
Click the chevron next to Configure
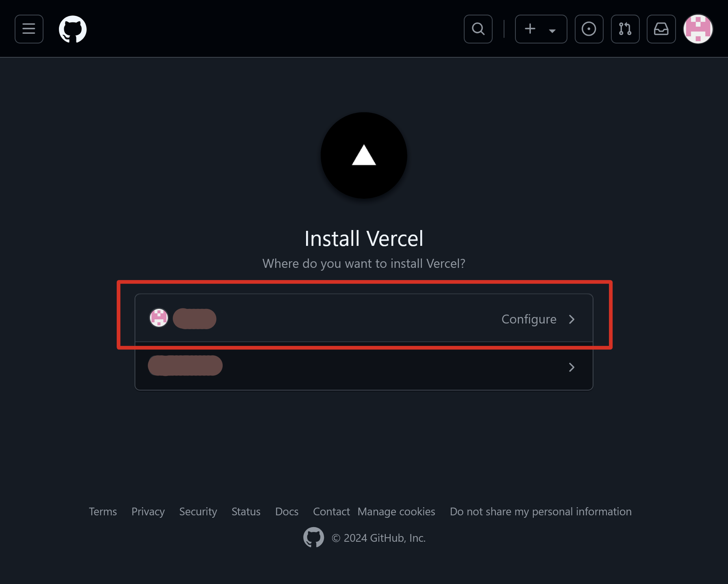click(x=572, y=319)
